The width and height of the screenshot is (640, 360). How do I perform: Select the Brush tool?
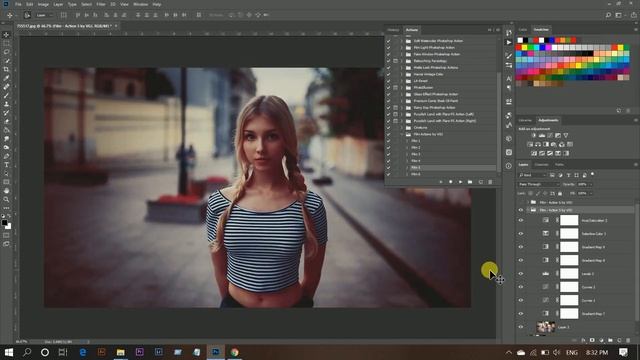coord(6,96)
